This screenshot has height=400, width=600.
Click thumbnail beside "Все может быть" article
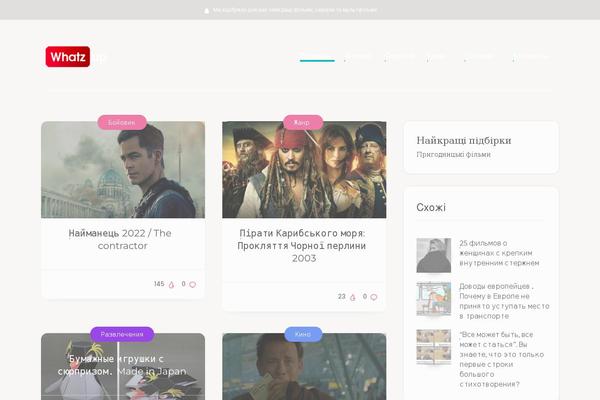coord(434,347)
